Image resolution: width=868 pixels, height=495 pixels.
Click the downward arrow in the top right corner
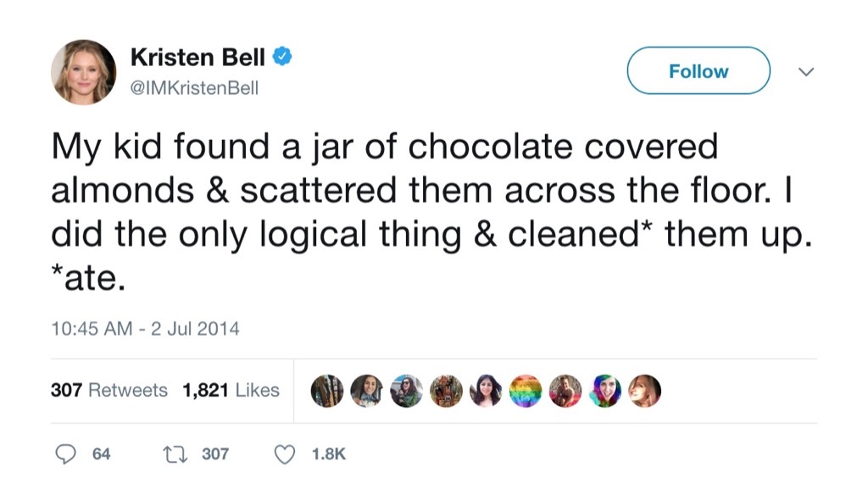click(805, 71)
